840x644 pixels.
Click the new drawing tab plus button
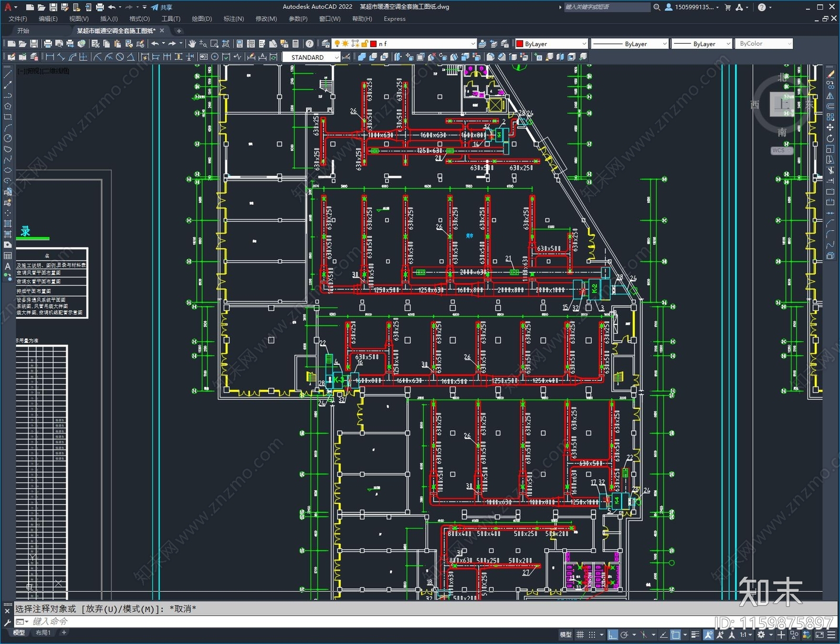pyautogui.click(x=178, y=31)
